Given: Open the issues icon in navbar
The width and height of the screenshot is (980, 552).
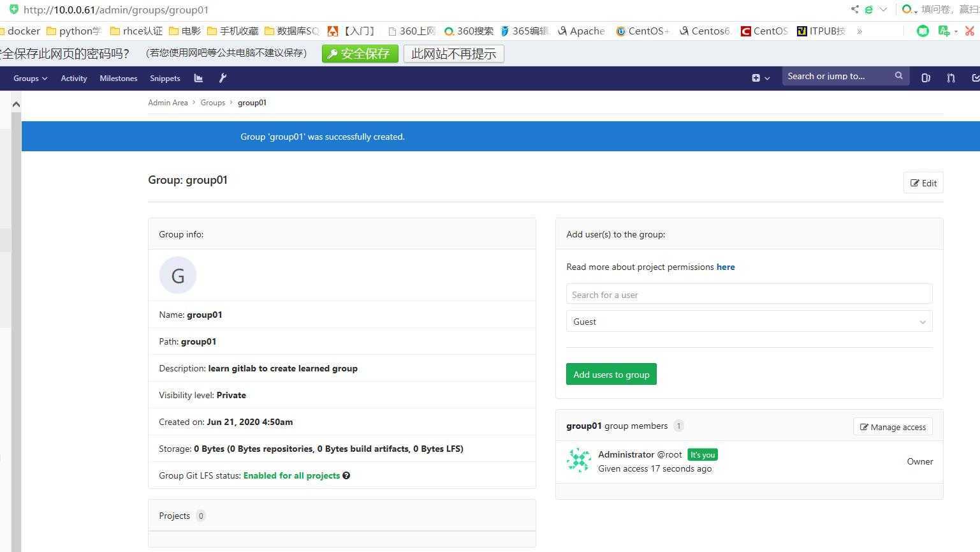Looking at the screenshot, I should (x=926, y=78).
